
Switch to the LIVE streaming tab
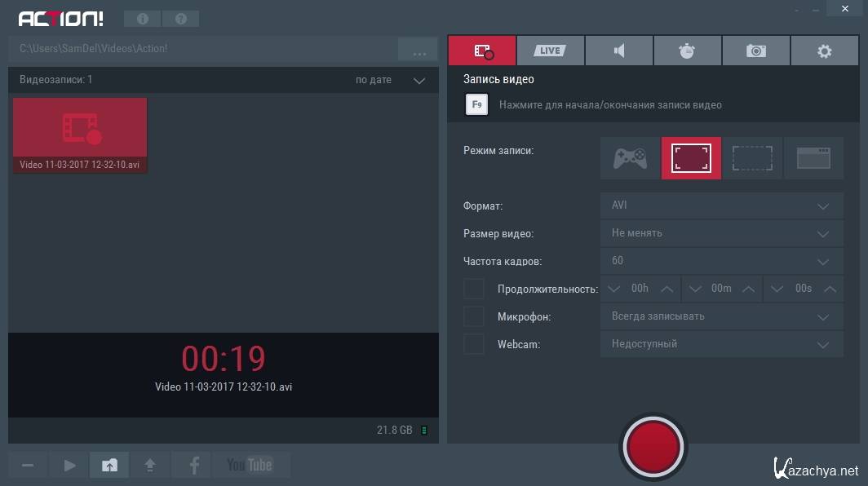(551, 51)
